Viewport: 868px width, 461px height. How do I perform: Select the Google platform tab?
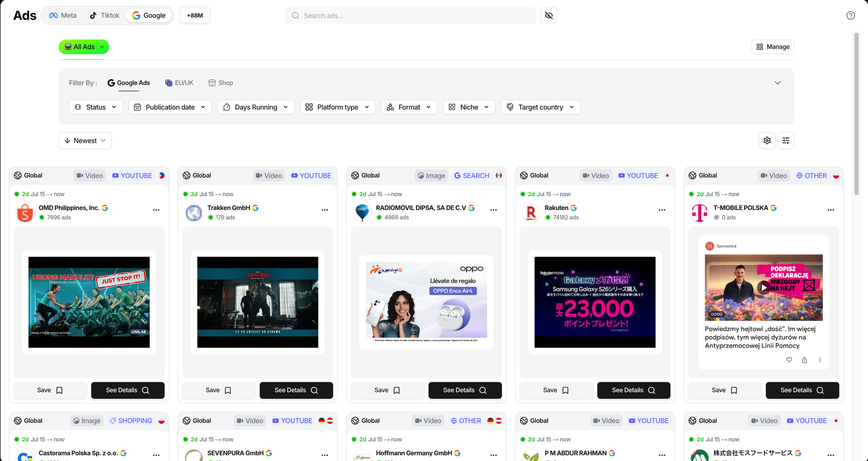(149, 15)
